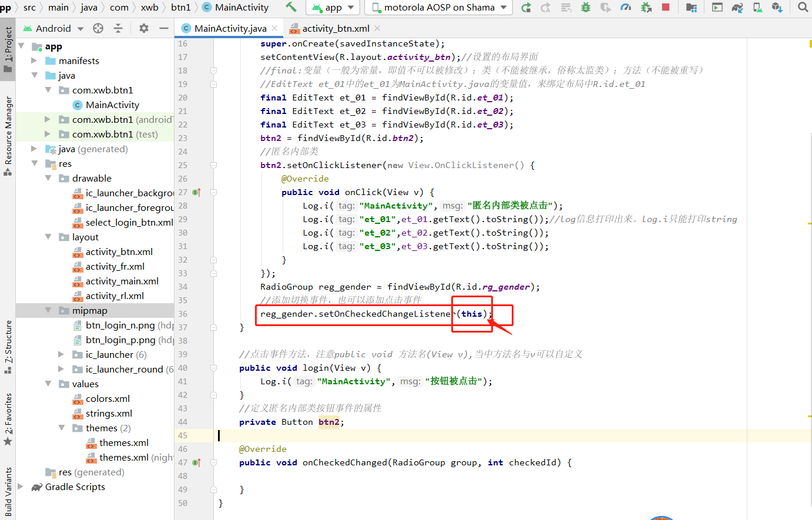Open Search Everywhere with the magnifier icon
812x520 pixels.
[x=803, y=8]
